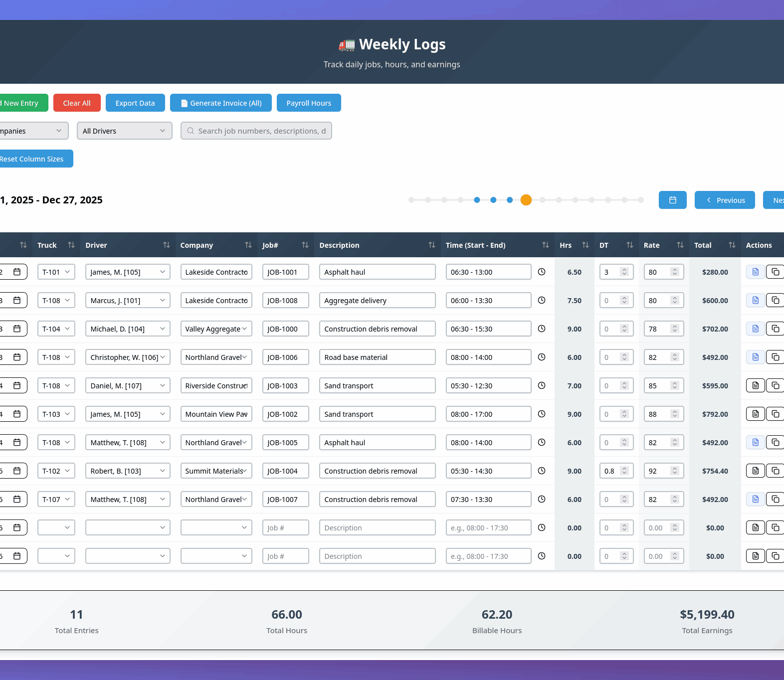Adjust rate stepper for JOB-1002 row

click(674, 414)
